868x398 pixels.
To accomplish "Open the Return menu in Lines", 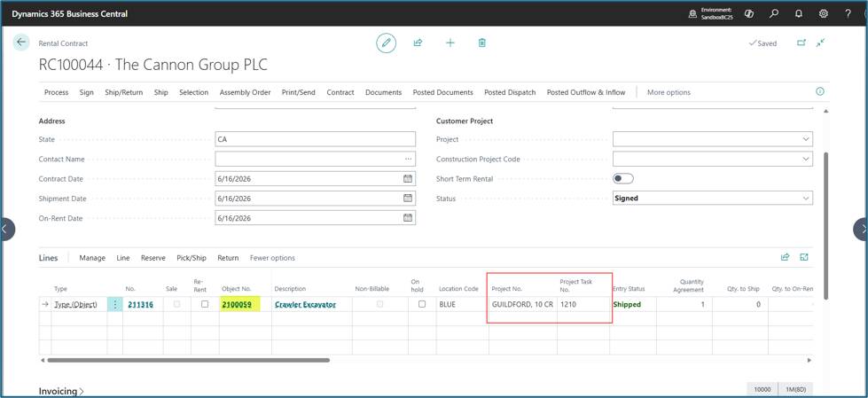I will pos(228,258).
